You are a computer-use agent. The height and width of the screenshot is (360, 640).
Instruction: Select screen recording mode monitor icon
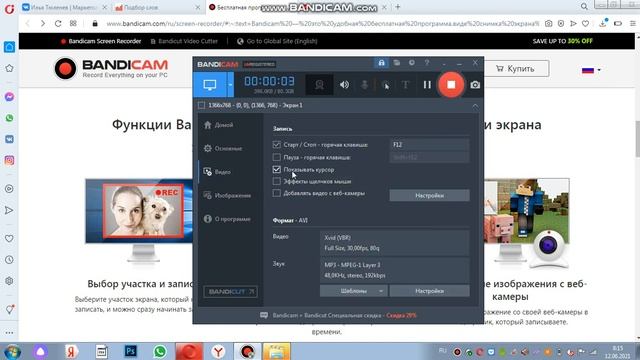[210, 84]
